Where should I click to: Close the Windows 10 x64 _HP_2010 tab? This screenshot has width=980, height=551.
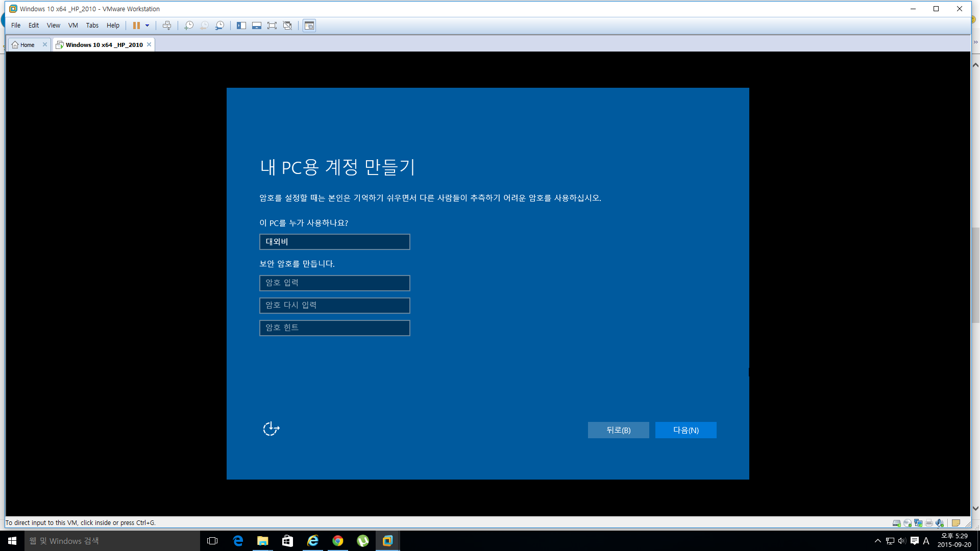point(149,44)
